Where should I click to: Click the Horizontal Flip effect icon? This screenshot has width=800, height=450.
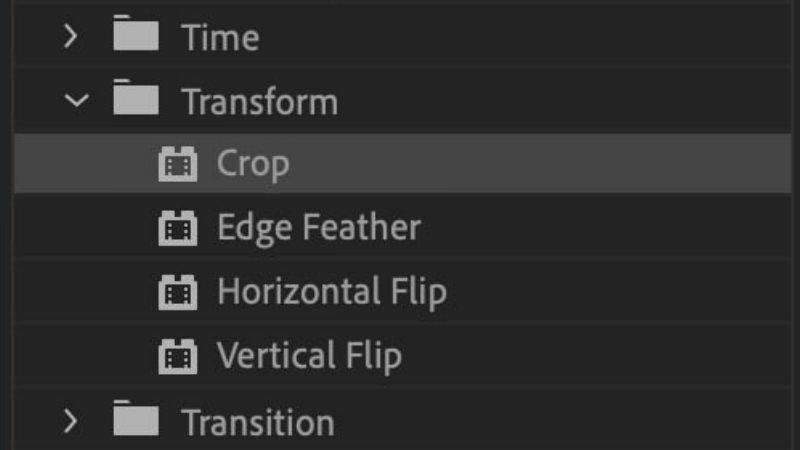[x=178, y=292]
